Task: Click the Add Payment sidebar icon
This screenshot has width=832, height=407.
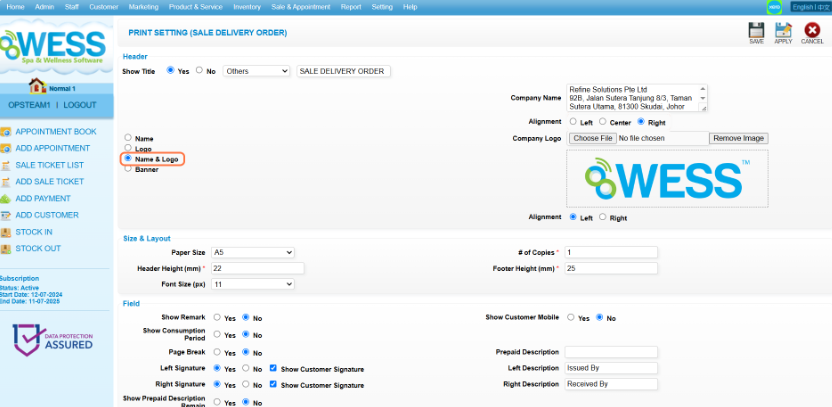Action: (x=7, y=198)
